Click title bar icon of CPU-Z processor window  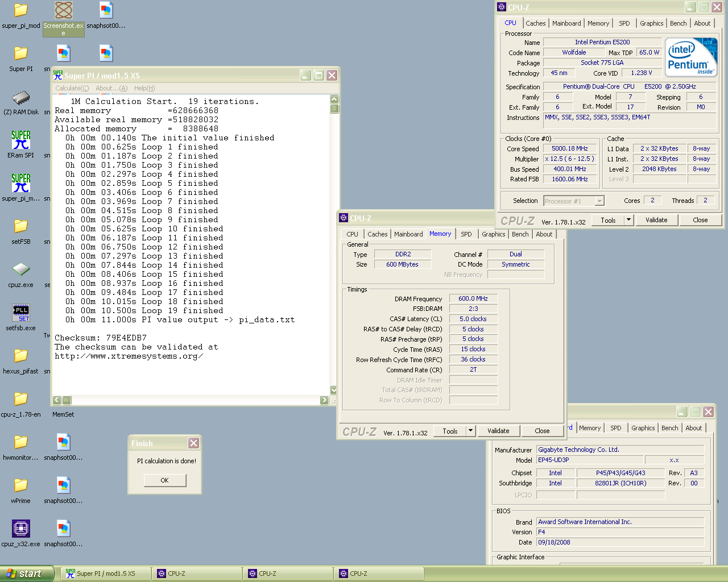tap(502, 7)
